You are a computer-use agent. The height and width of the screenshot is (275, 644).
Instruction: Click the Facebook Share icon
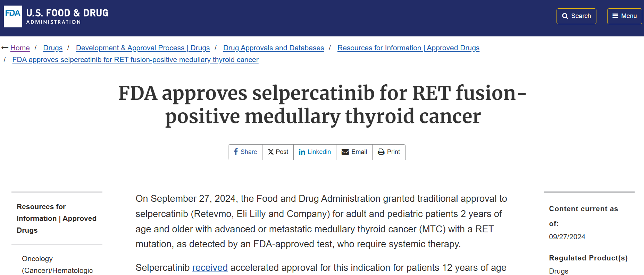coord(236,152)
